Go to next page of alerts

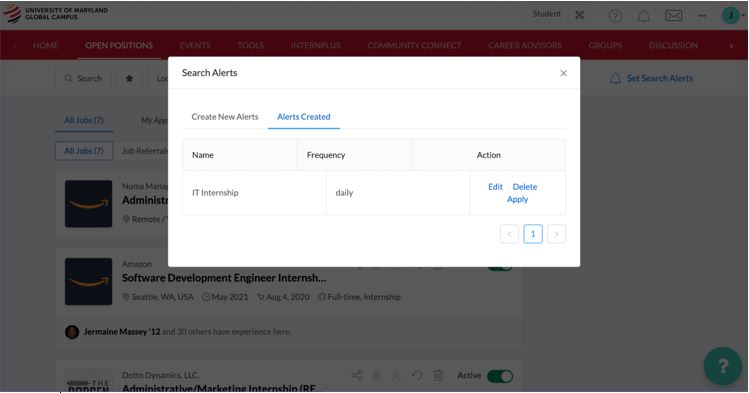[x=556, y=234]
